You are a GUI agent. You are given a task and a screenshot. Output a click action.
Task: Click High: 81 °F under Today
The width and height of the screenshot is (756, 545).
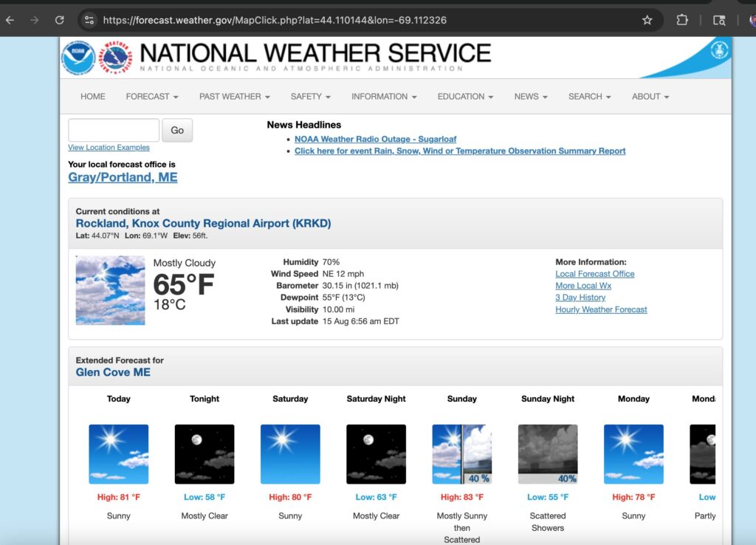pos(119,497)
